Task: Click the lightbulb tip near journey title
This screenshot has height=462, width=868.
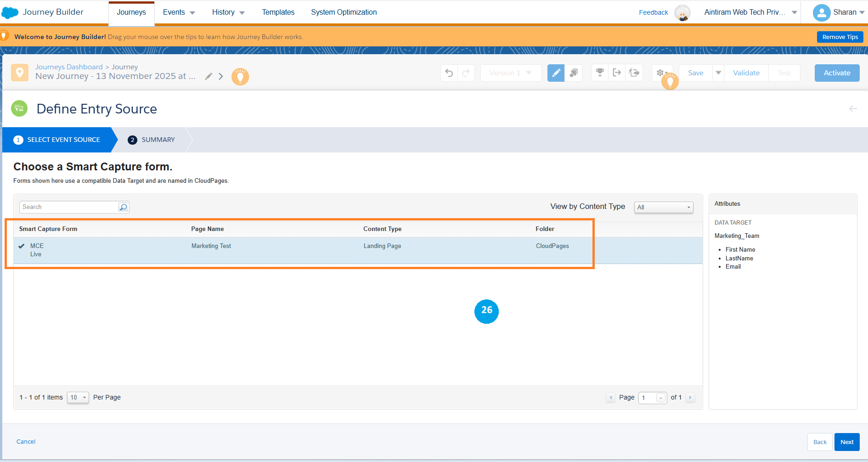Action: point(240,76)
